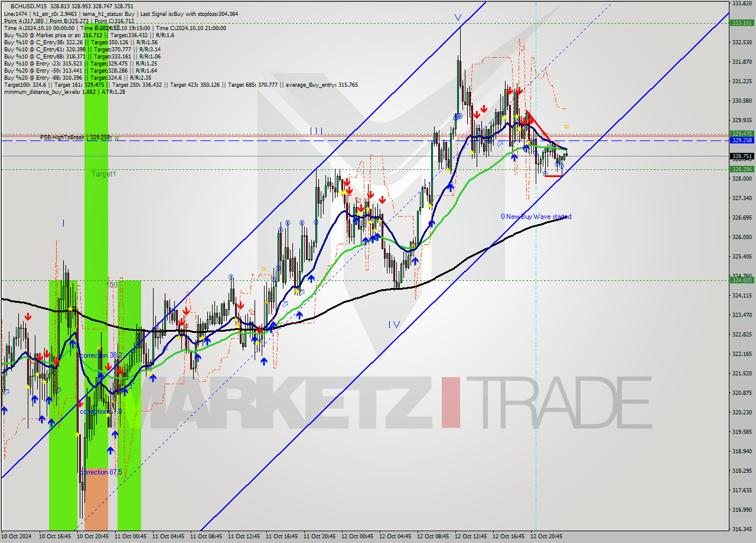Click the 316.345 price axis label
Viewport: 756px width, 543px height.
(742, 529)
